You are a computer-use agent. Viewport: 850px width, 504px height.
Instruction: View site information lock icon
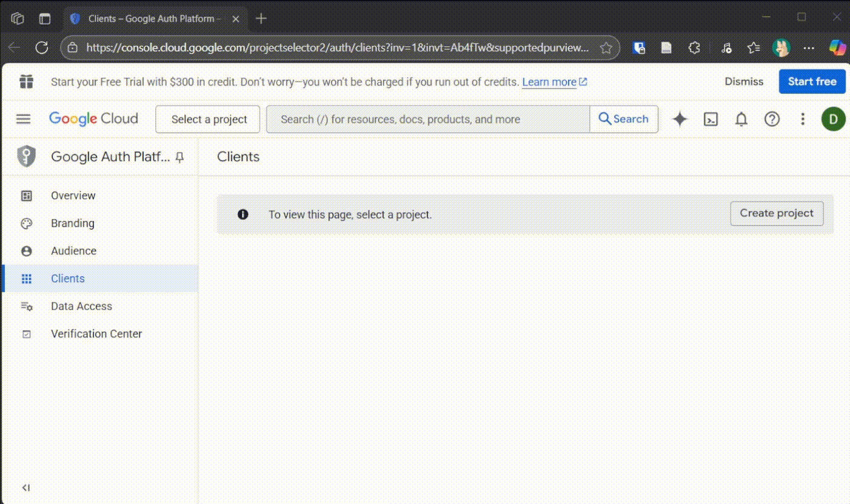tap(72, 48)
